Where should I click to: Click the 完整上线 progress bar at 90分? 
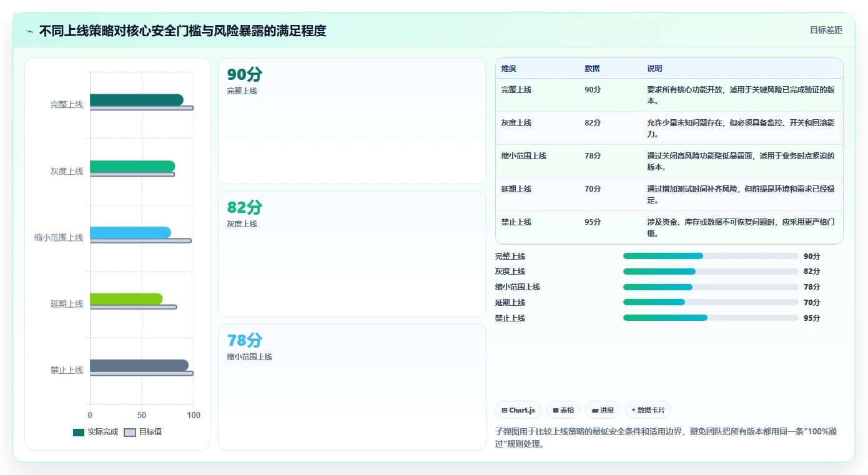click(x=711, y=256)
